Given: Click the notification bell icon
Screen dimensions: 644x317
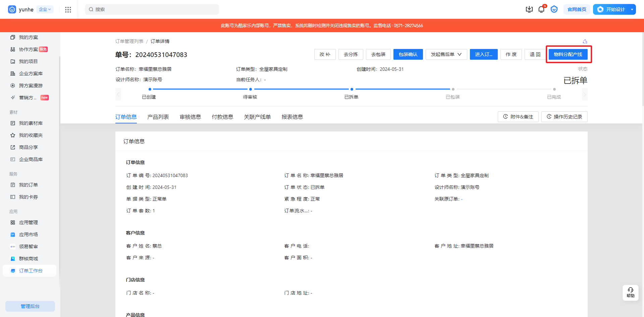Looking at the screenshot, I should pos(541,9).
